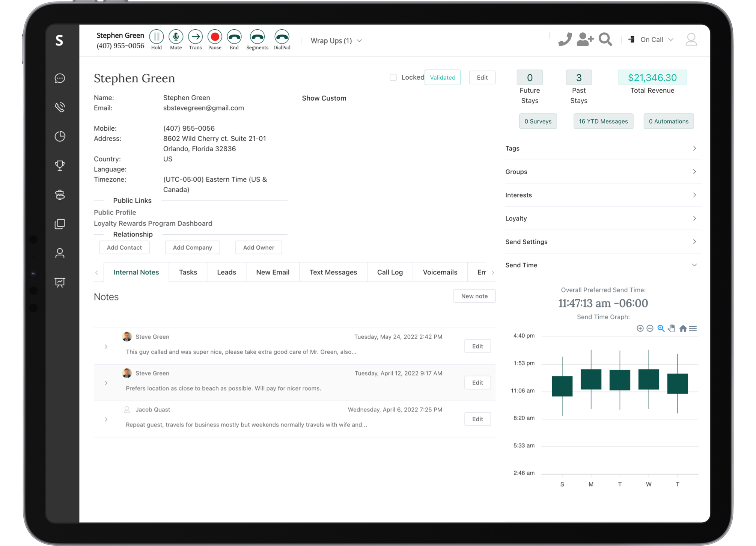Toggle the Locked checkbox
756x546 pixels.
coord(393,77)
